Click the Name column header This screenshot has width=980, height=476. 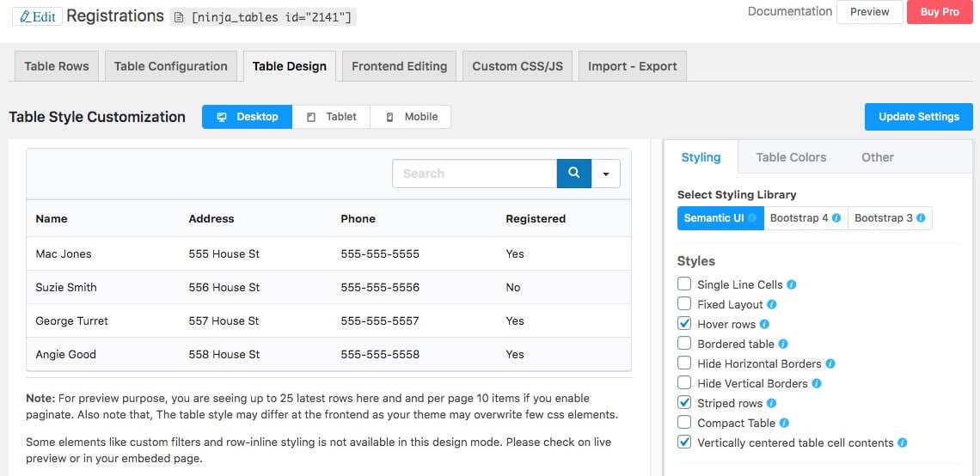point(52,218)
